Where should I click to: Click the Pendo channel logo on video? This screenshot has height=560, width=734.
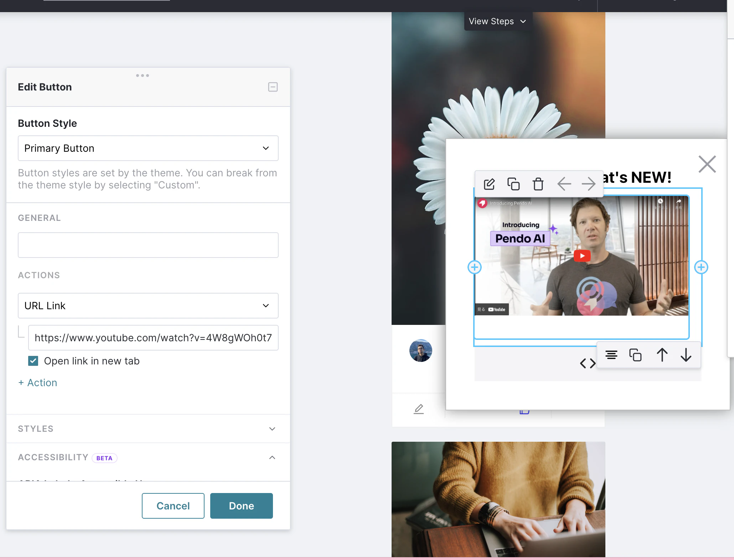coord(482,203)
